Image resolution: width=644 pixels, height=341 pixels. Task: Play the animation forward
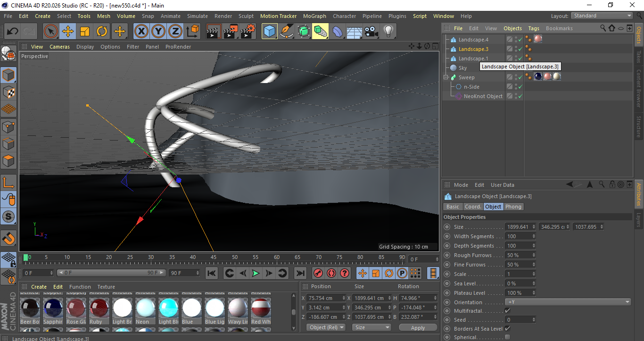(x=256, y=273)
